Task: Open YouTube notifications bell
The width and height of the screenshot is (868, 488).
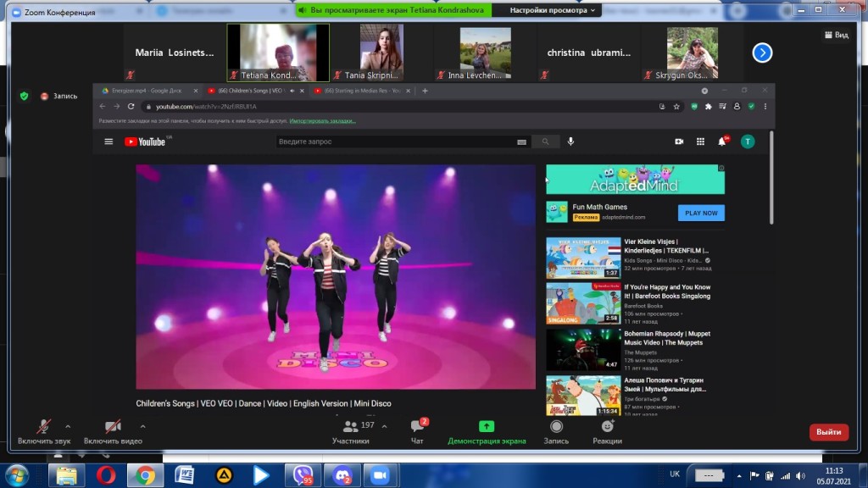Action: (x=722, y=141)
